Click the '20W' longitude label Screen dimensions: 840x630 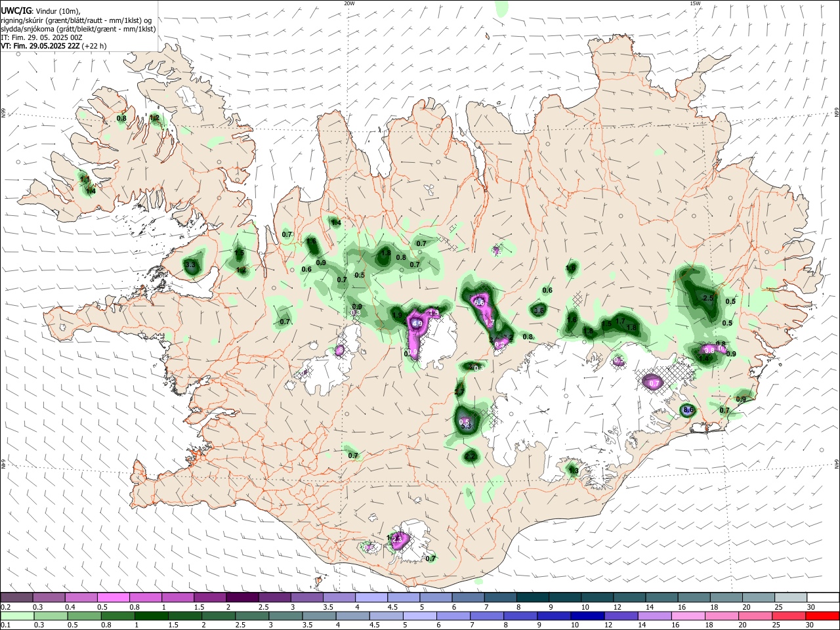349,3
